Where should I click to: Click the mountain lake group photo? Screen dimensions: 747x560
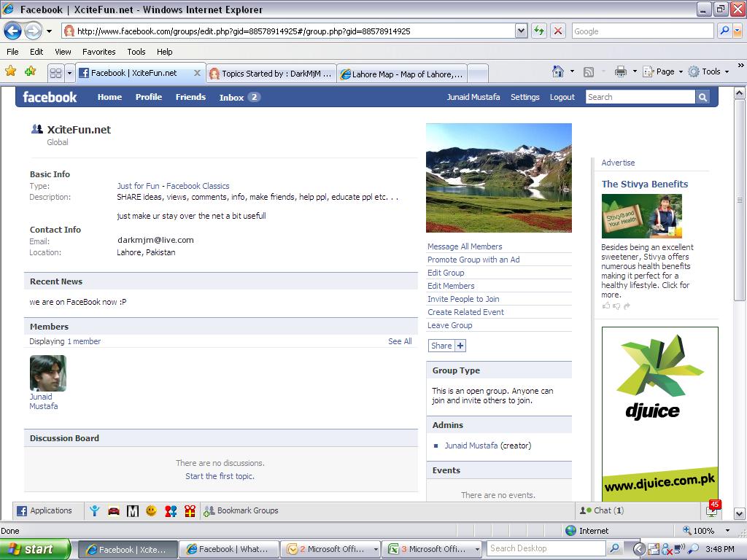[x=499, y=178]
